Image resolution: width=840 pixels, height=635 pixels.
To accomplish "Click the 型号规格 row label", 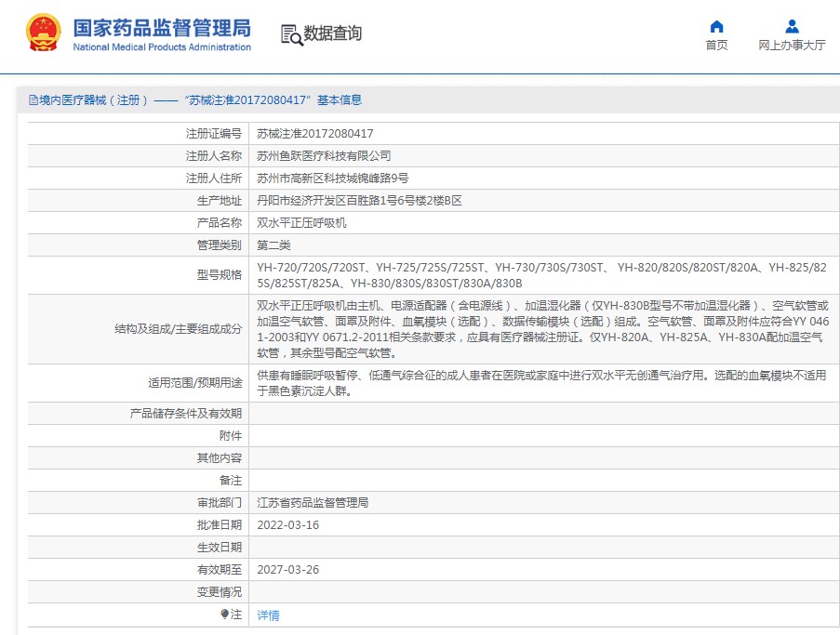I will click(x=220, y=275).
